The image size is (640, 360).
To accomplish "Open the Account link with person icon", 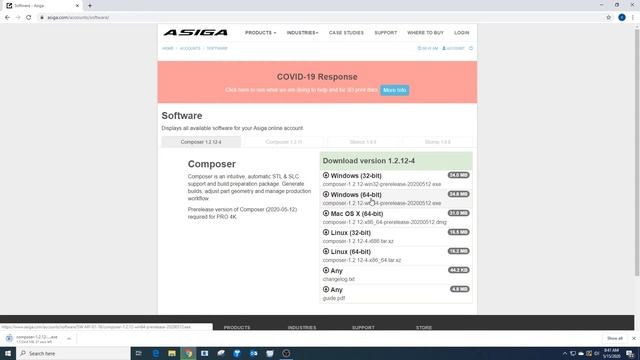I will (x=453, y=48).
